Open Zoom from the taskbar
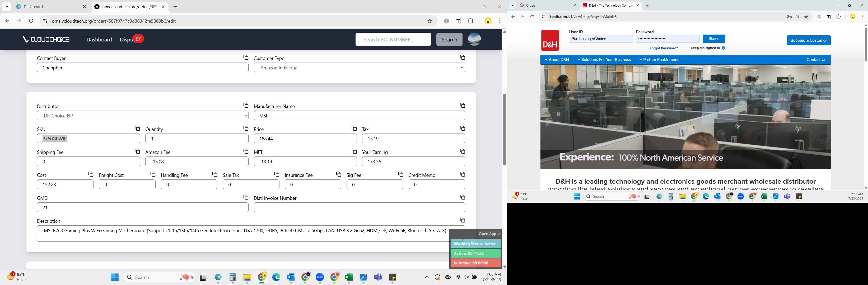This screenshot has height=285, width=868. 320,277
